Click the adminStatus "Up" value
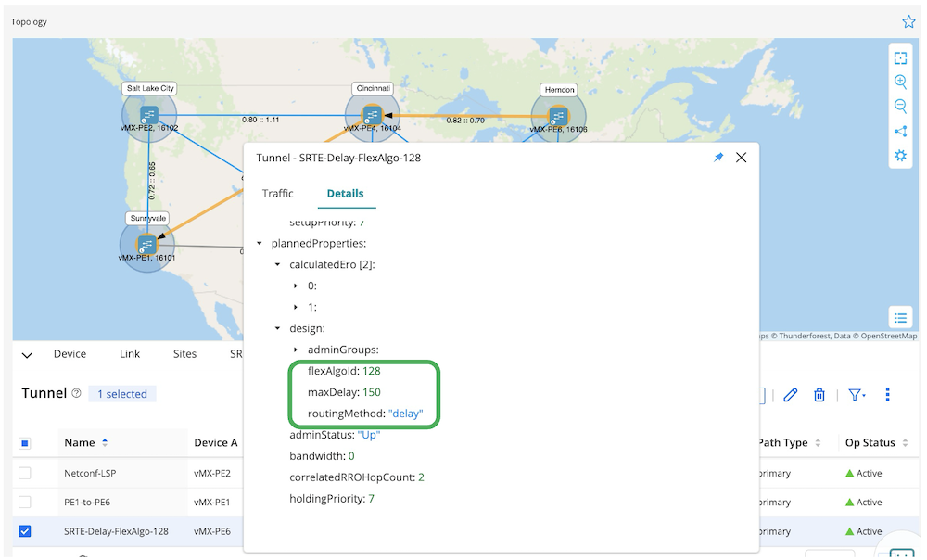927x560 pixels. click(x=368, y=435)
